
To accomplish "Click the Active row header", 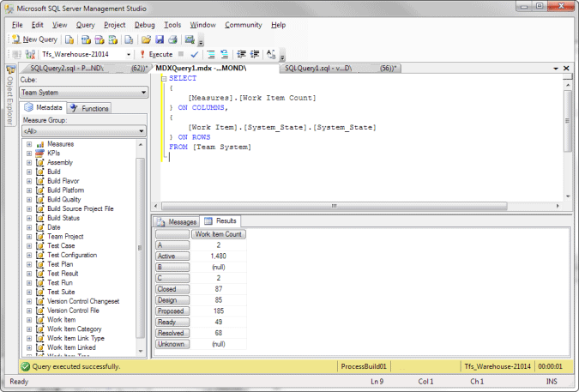I will tap(172, 256).
